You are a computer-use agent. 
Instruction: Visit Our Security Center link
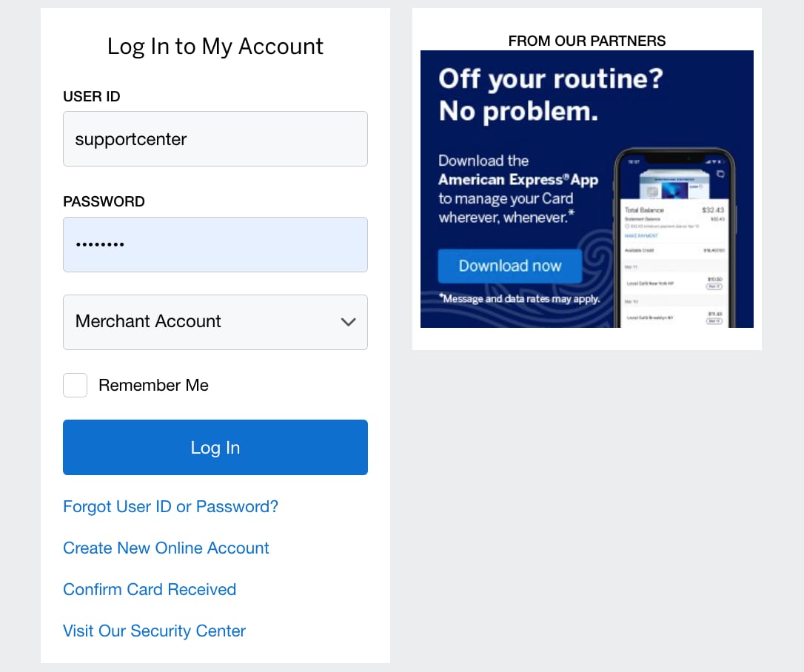[154, 631]
